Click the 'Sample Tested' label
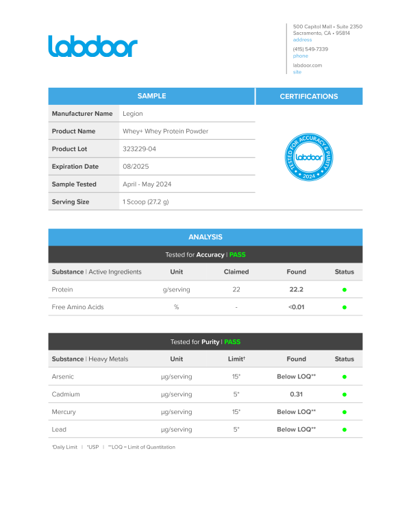The height and width of the screenshot is (532, 411). click(x=74, y=184)
